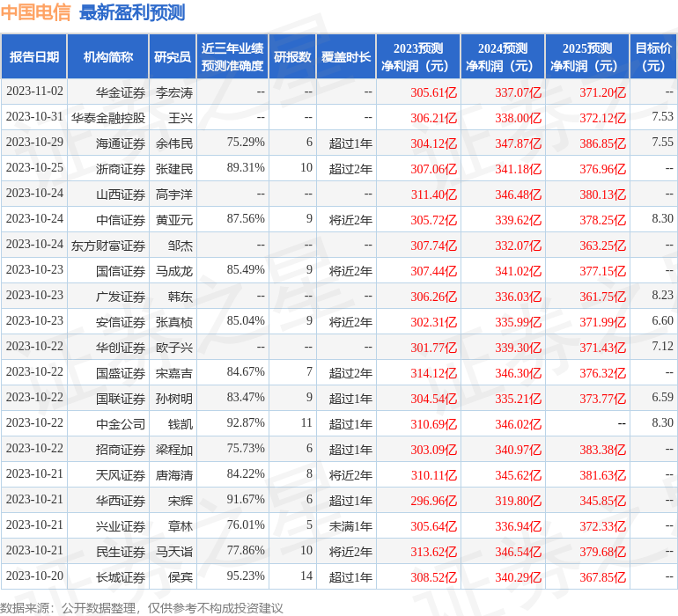
Task: Click institution 华金证券
Action: 121,92
